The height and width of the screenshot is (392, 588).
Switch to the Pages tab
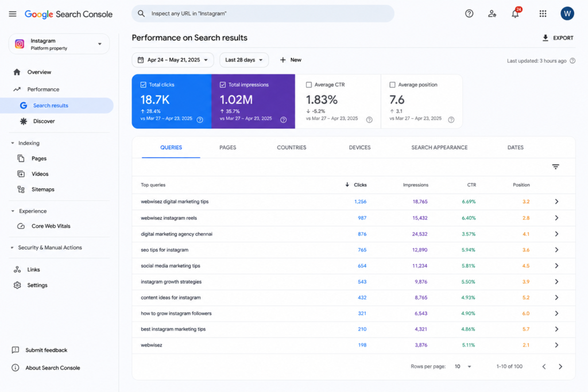[x=227, y=148]
